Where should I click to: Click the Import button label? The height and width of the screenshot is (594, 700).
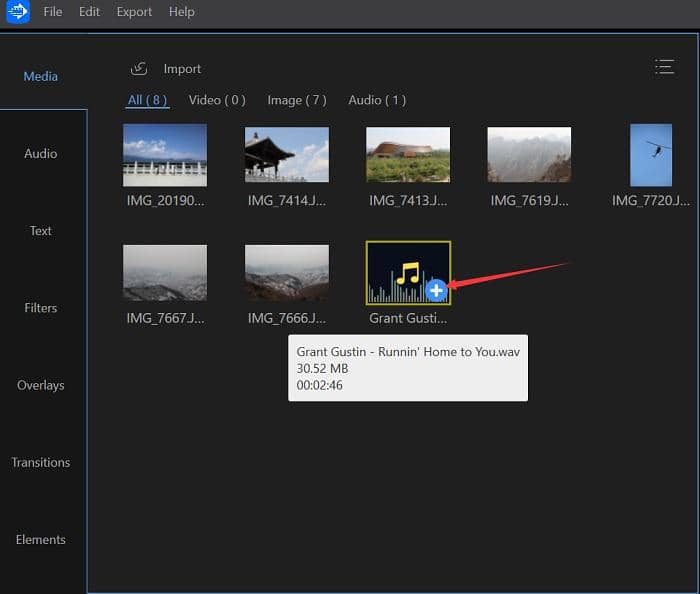coord(182,69)
